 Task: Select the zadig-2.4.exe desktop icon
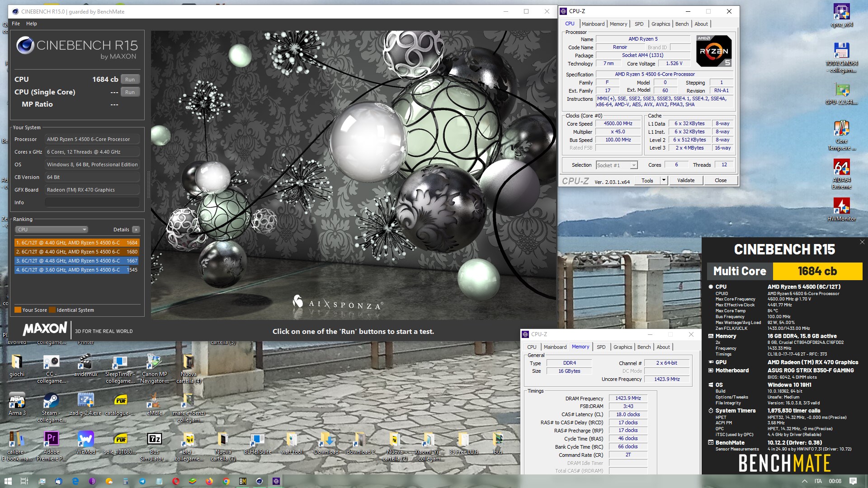(x=85, y=404)
